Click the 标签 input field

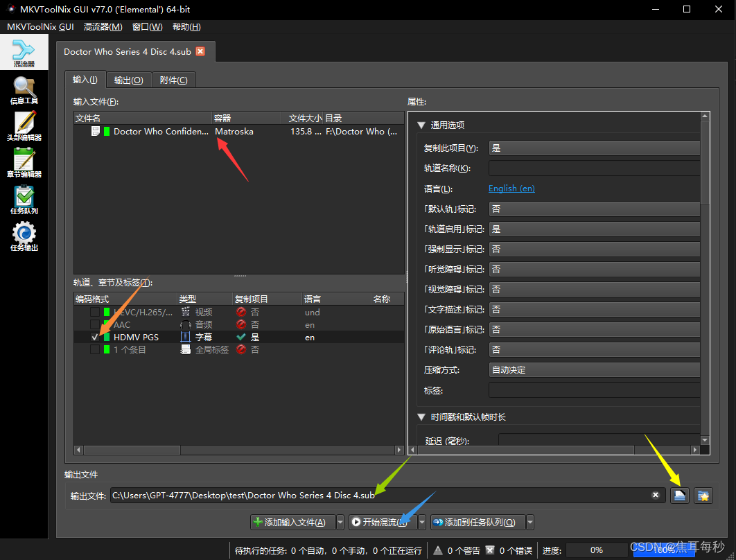[594, 390]
